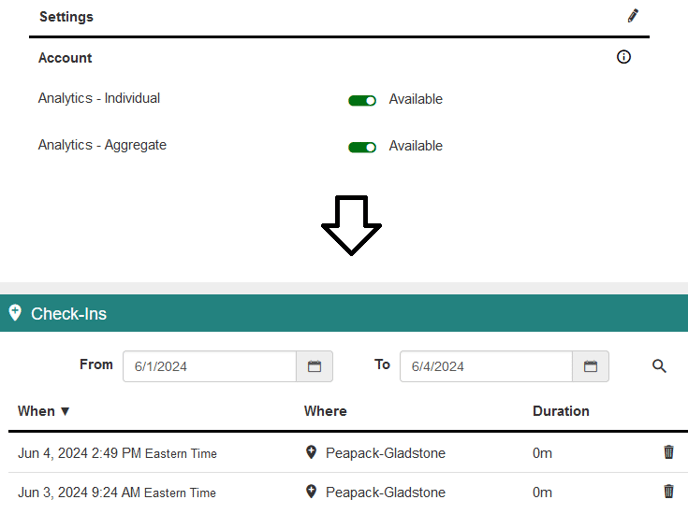Click the Check-Ins header pin icon
688x514 pixels.
[15, 313]
